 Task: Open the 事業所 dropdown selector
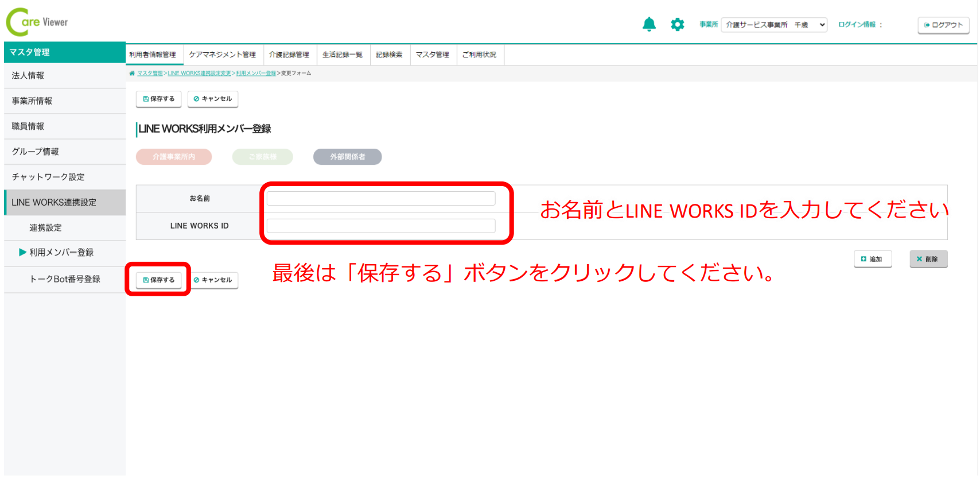(774, 25)
